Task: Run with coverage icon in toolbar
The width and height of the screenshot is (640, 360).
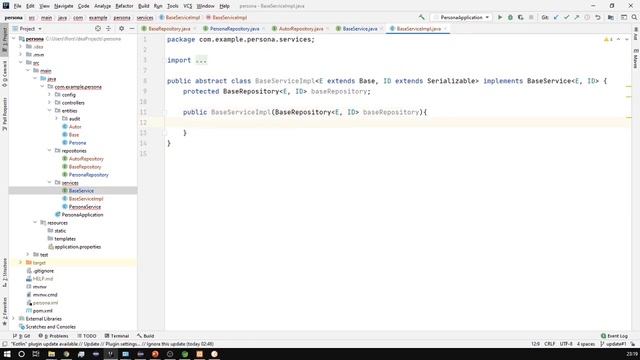Action: pos(520,18)
